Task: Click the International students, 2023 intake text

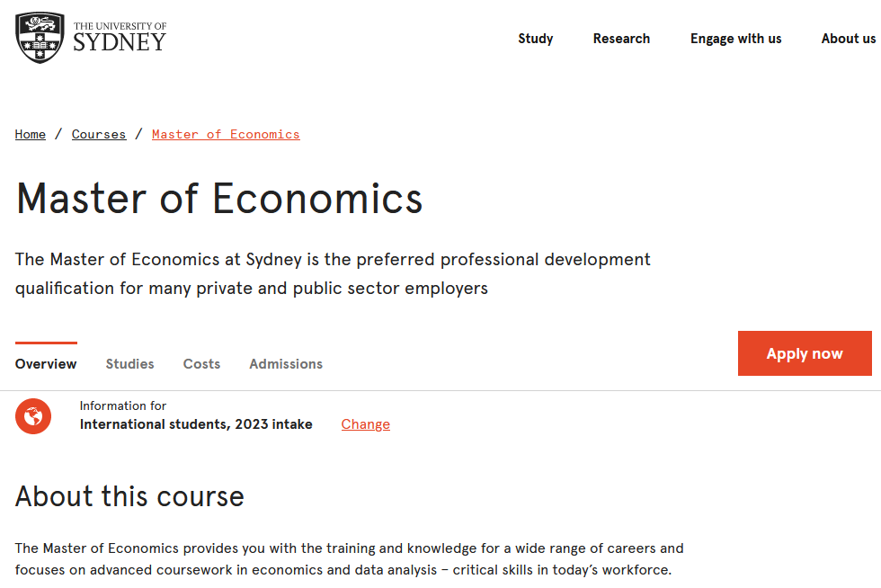Action: coord(196,424)
